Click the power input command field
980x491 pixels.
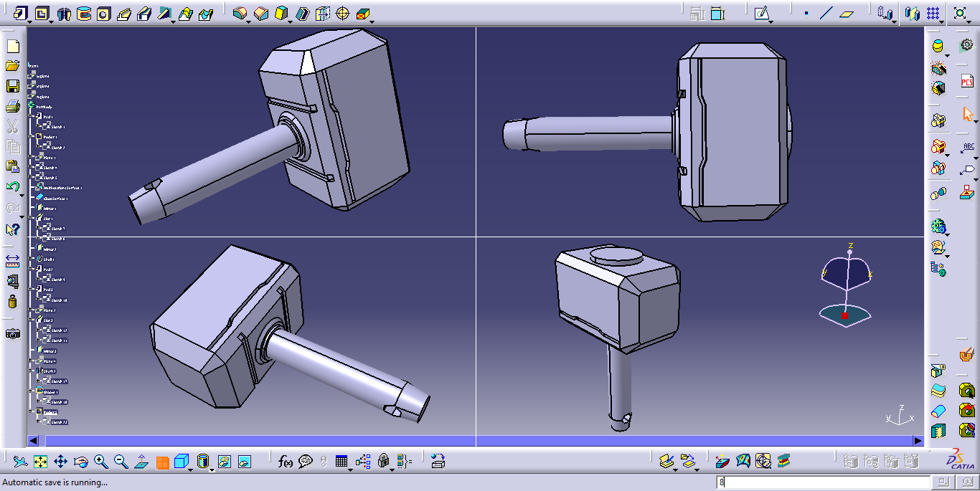point(824,482)
